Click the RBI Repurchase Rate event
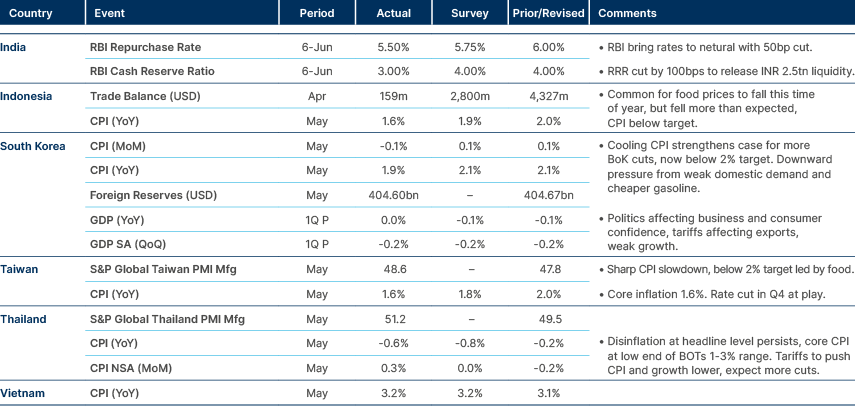The image size is (855, 406). tap(146, 47)
